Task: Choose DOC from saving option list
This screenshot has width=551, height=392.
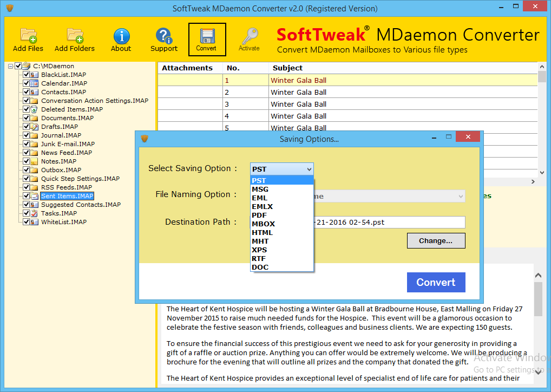Action: (282, 267)
